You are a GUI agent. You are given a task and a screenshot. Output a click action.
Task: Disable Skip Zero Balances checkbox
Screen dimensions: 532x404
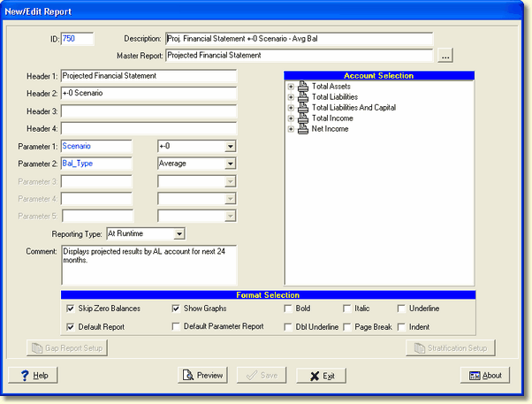tap(71, 309)
